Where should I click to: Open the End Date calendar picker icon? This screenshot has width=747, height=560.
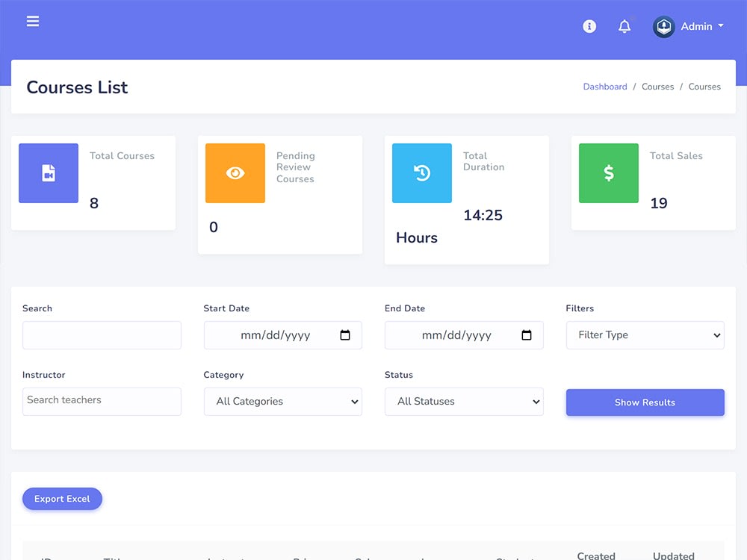[527, 335]
